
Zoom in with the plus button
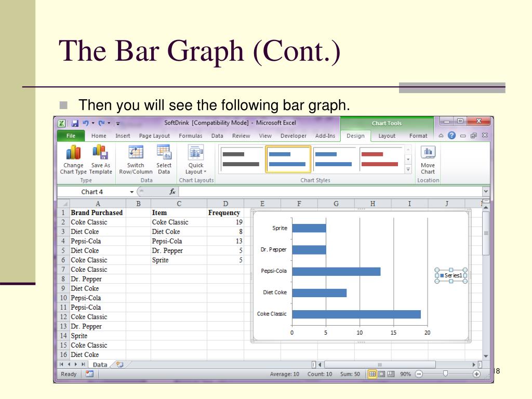(476, 374)
